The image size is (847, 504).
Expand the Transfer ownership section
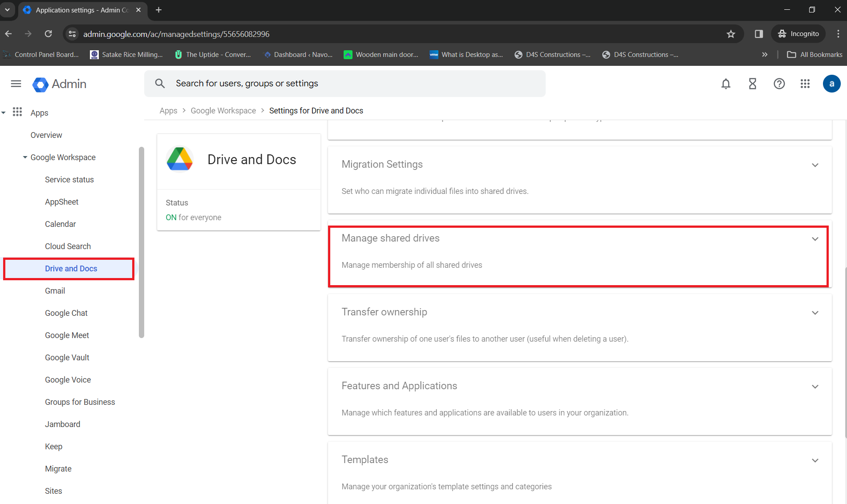click(815, 313)
